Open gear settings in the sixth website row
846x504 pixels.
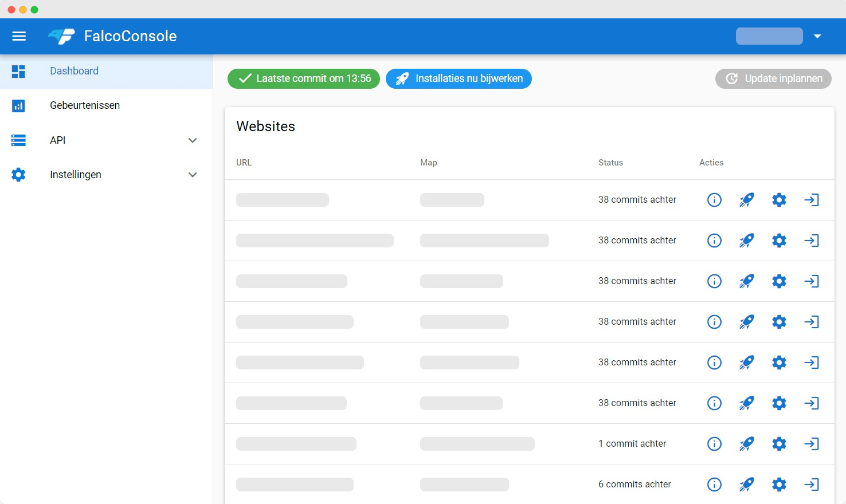pyautogui.click(x=779, y=403)
